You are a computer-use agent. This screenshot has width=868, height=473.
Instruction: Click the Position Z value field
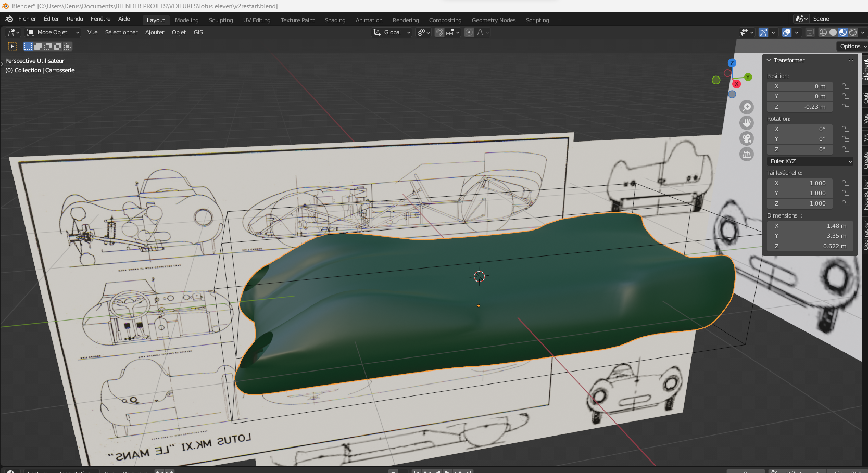click(799, 107)
